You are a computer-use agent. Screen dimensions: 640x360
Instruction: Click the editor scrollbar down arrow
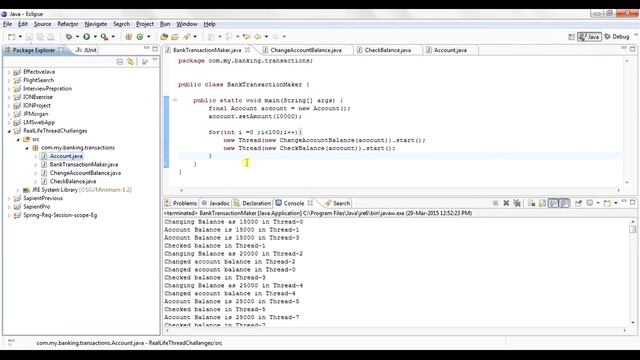coord(627,182)
